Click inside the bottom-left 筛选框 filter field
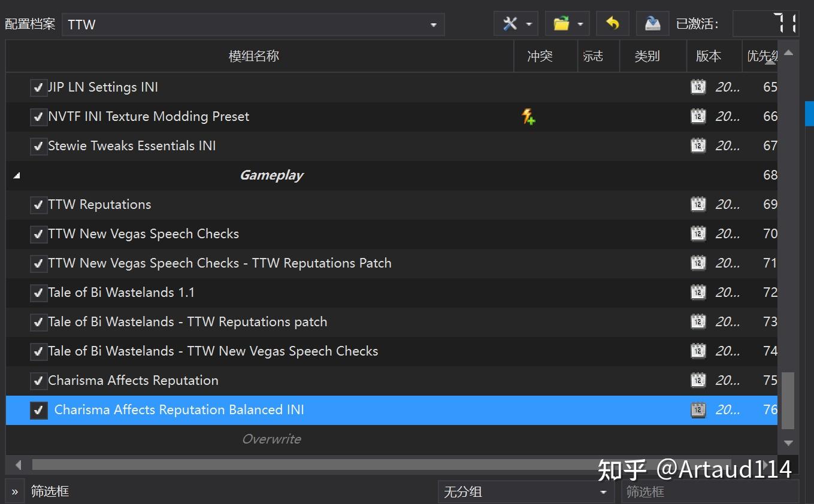Screen dimensions: 814x504 (72, 491)
